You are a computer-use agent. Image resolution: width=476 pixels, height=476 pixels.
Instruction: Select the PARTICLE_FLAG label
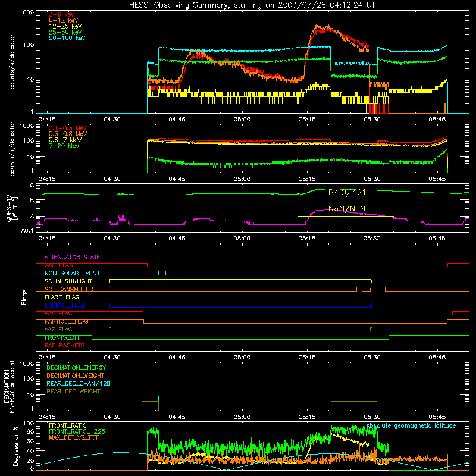click(x=67, y=321)
